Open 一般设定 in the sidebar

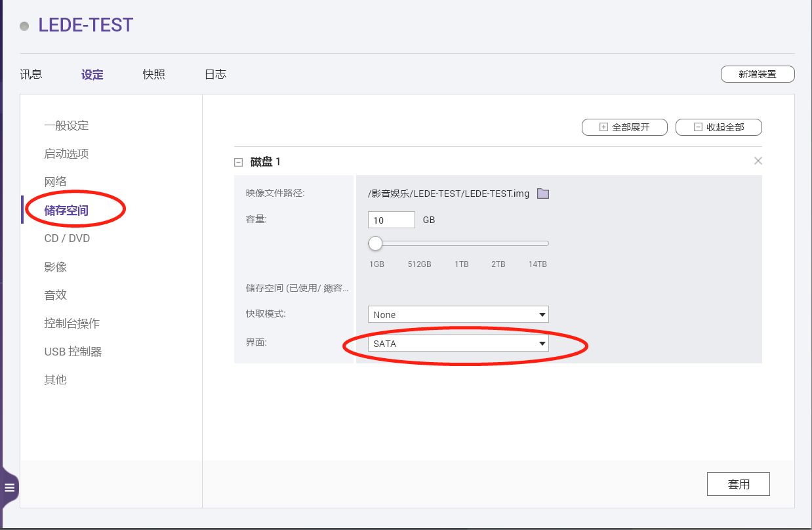[x=66, y=125]
